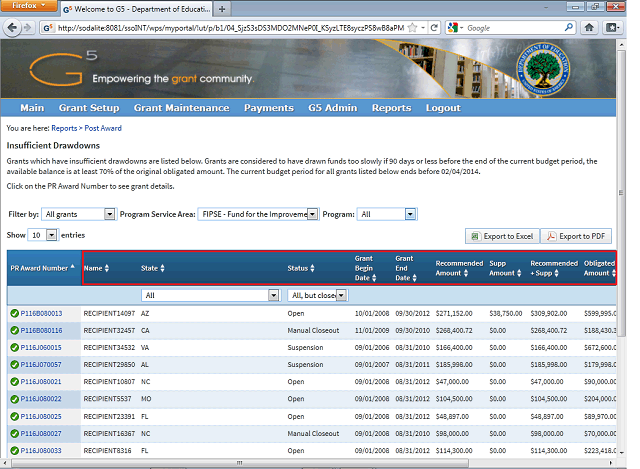Open grant P116B080013 details link

tap(42, 313)
